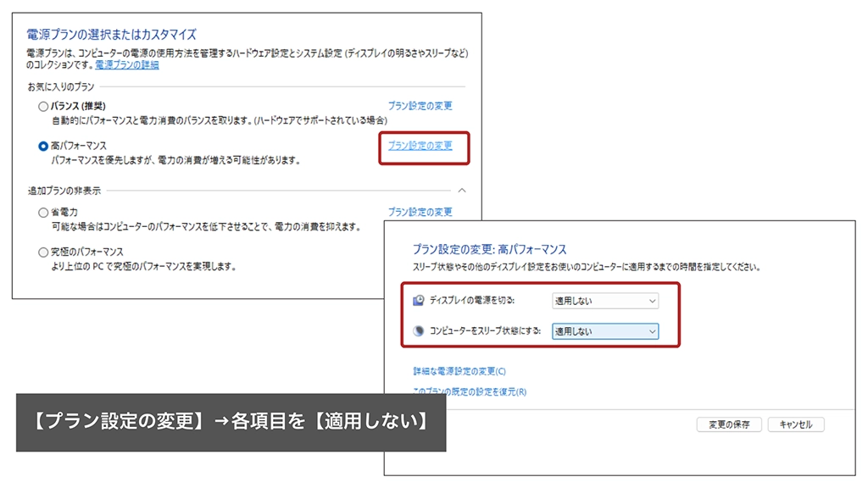Image resolution: width=868 pixels, height=488 pixels.
Task: Click プラン設定の変更 for 高パフォーマンス
Action: [x=420, y=146]
